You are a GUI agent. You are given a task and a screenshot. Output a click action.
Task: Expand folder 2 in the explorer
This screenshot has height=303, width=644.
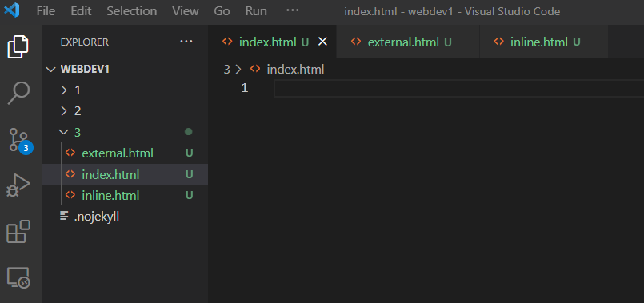point(64,111)
